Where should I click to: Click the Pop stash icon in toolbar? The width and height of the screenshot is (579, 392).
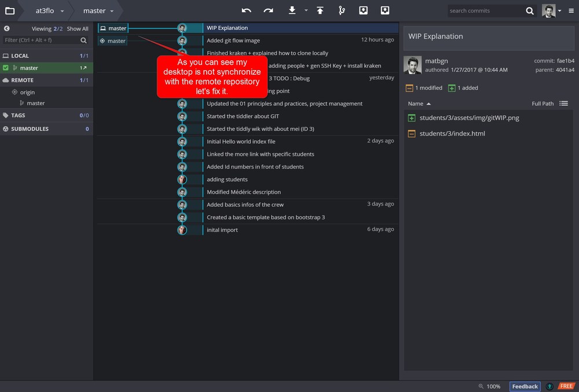click(x=385, y=10)
